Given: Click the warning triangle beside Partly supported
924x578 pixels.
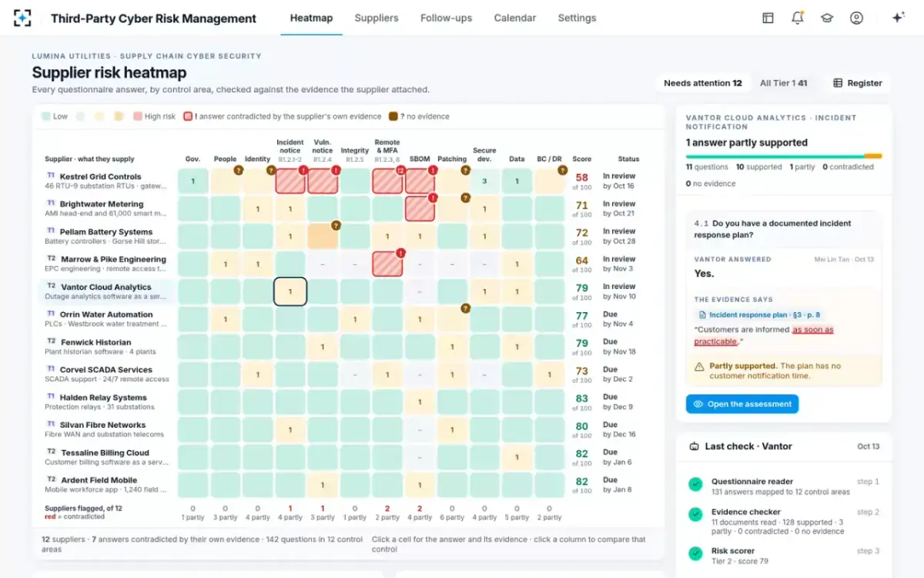Looking at the screenshot, I should 699,367.
